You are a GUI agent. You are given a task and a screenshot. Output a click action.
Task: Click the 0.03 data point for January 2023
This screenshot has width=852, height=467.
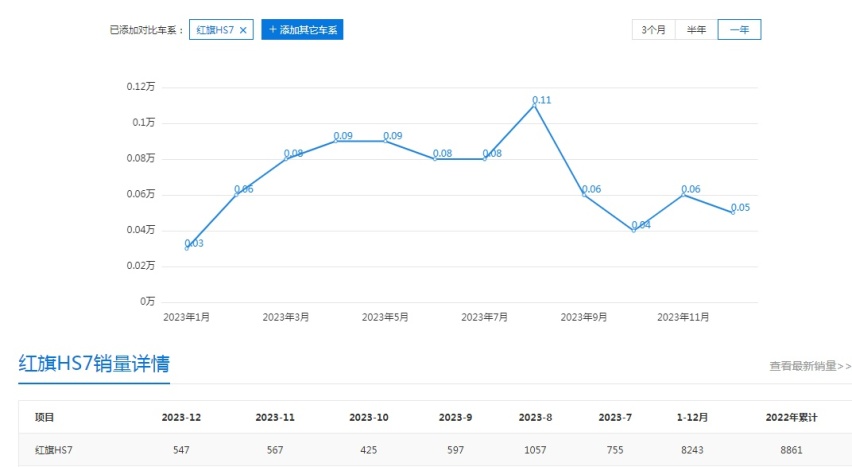coord(187,248)
